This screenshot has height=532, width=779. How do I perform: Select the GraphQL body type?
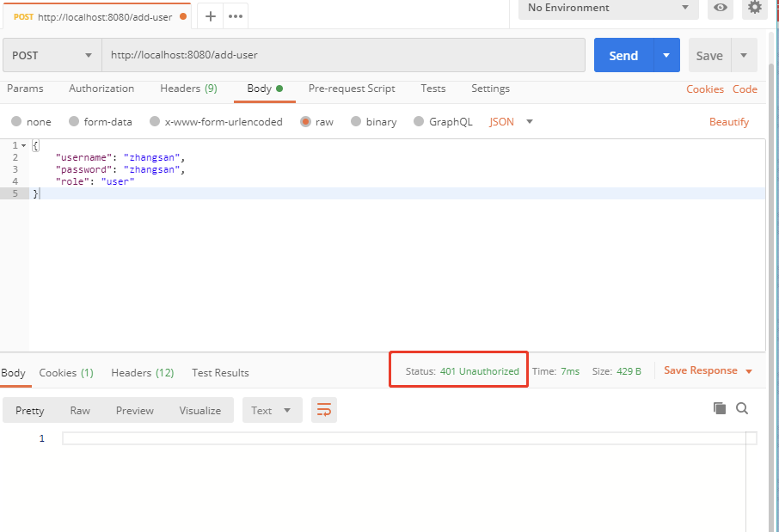pyautogui.click(x=443, y=122)
